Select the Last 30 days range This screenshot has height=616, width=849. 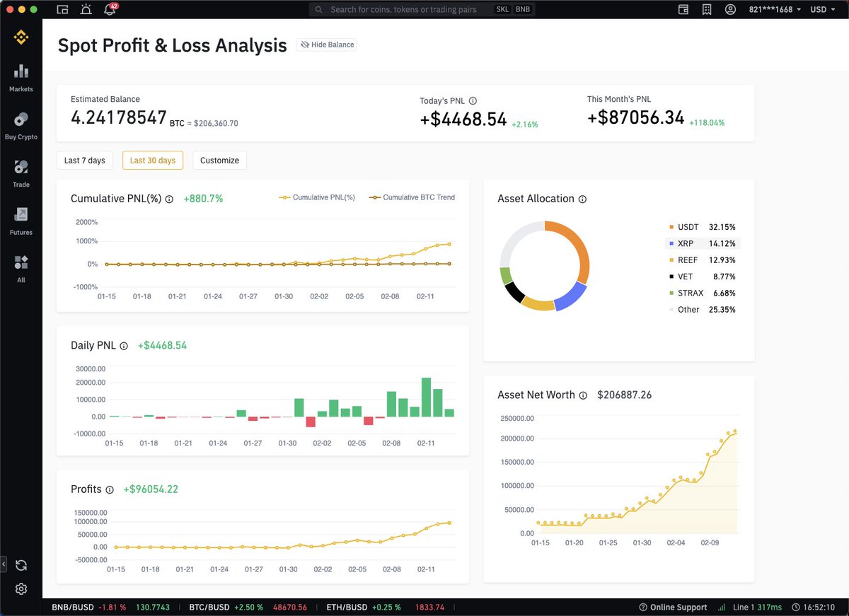(153, 161)
